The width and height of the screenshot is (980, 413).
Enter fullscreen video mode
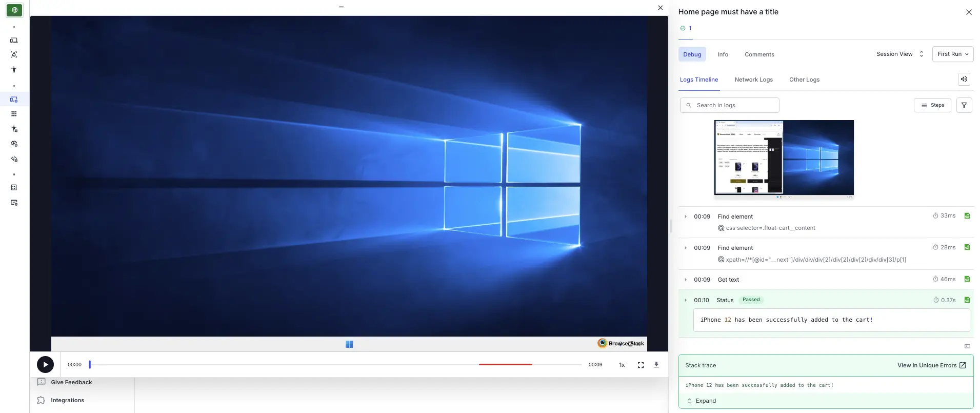(641, 365)
